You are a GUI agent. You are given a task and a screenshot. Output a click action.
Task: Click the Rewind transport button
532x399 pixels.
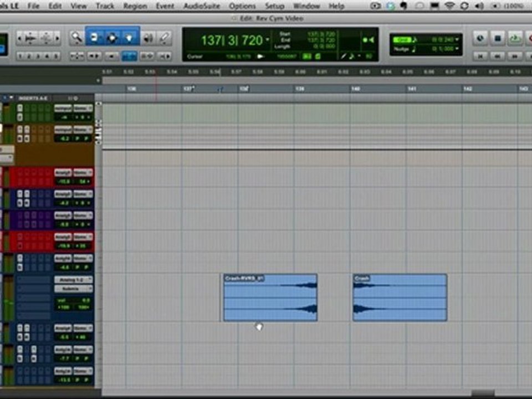(x=498, y=57)
